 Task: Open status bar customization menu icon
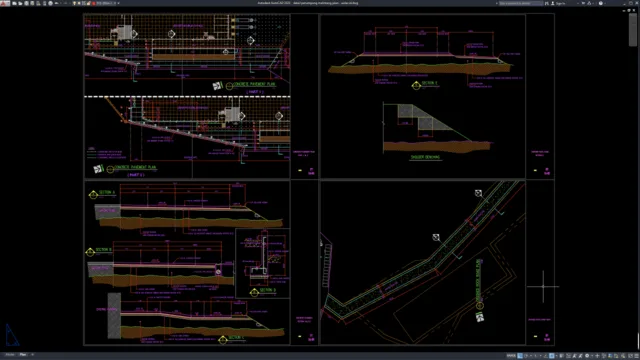tap(636, 356)
